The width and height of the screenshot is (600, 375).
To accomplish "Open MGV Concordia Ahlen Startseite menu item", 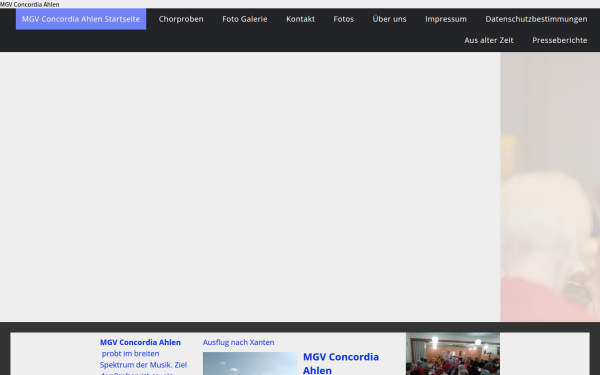I will [x=81, y=19].
